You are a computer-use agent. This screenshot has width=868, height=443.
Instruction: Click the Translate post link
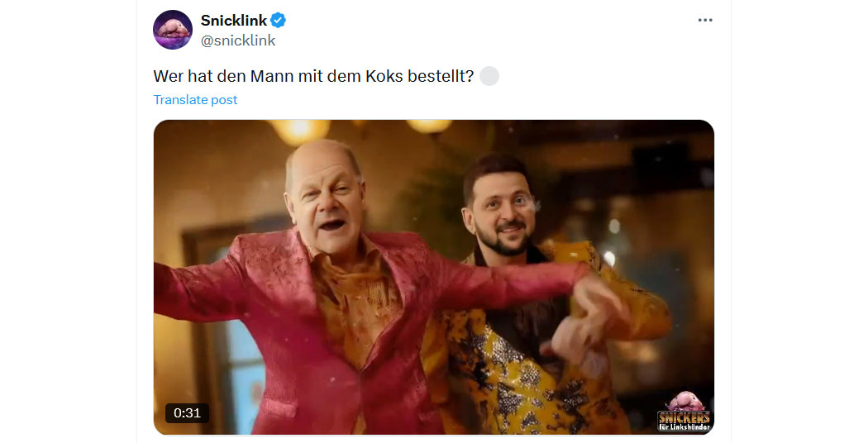(195, 100)
